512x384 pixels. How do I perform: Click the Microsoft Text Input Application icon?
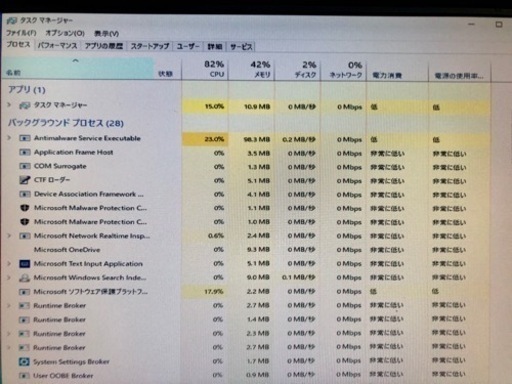tap(25, 264)
